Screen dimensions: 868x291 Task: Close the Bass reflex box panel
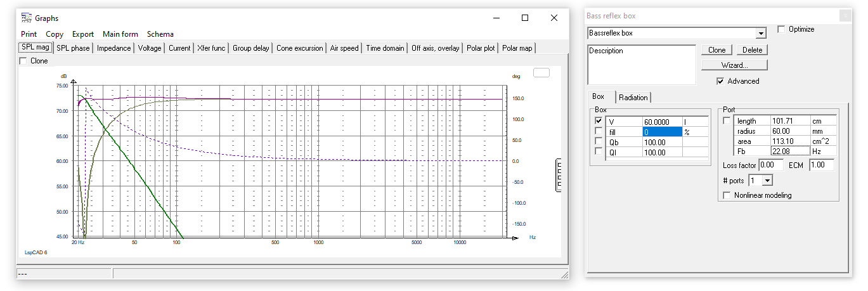coord(844,16)
